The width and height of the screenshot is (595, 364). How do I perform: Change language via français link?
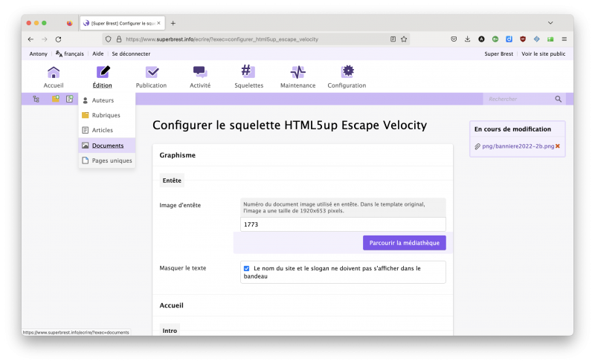(x=70, y=53)
